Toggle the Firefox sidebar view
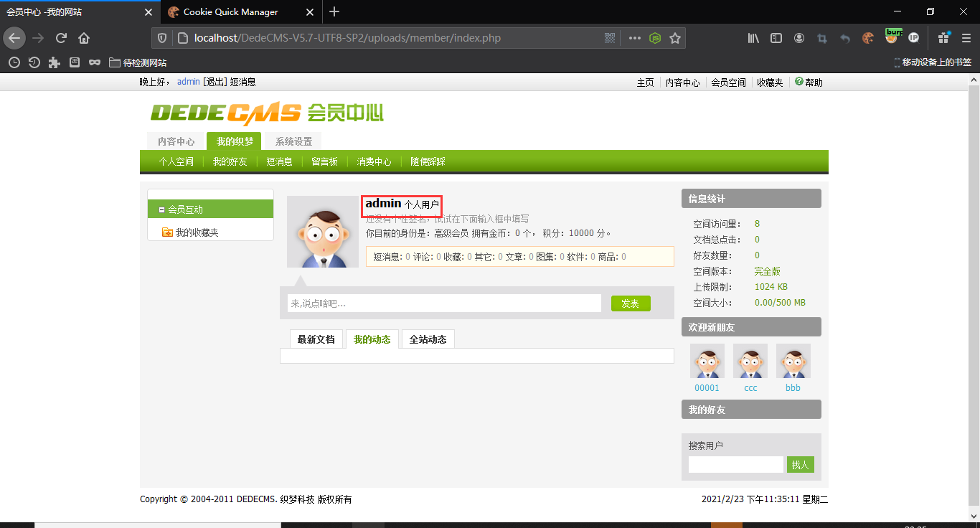The image size is (980, 528). tap(776, 39)
